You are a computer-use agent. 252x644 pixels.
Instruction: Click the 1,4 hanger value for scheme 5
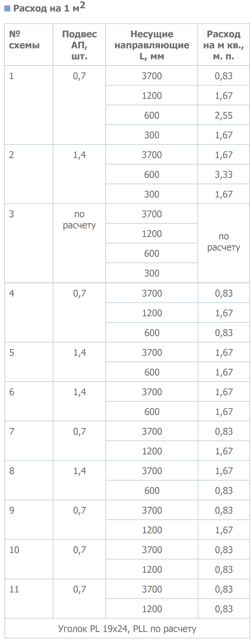point(79,352)
